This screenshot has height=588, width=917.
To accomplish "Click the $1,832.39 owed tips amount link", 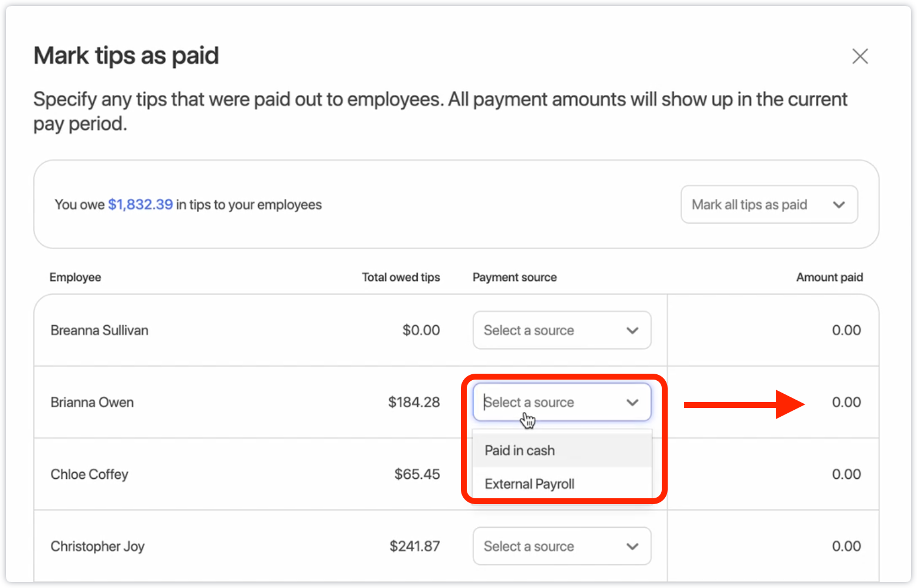I will click(140, 205).
